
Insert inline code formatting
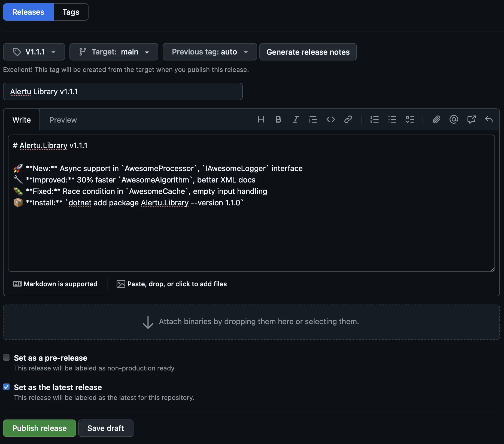(331, 119)
